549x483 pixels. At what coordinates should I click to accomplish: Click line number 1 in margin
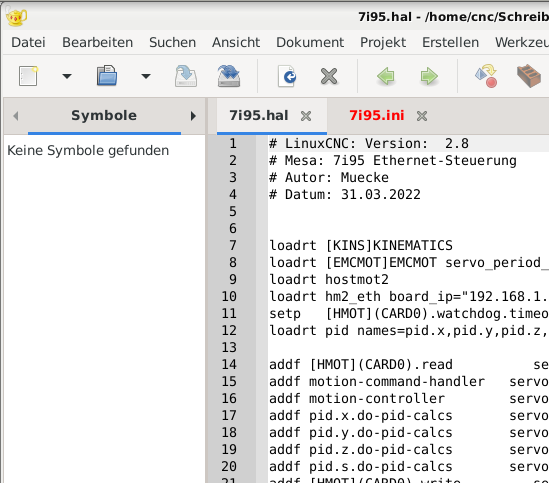pos(233,144)
